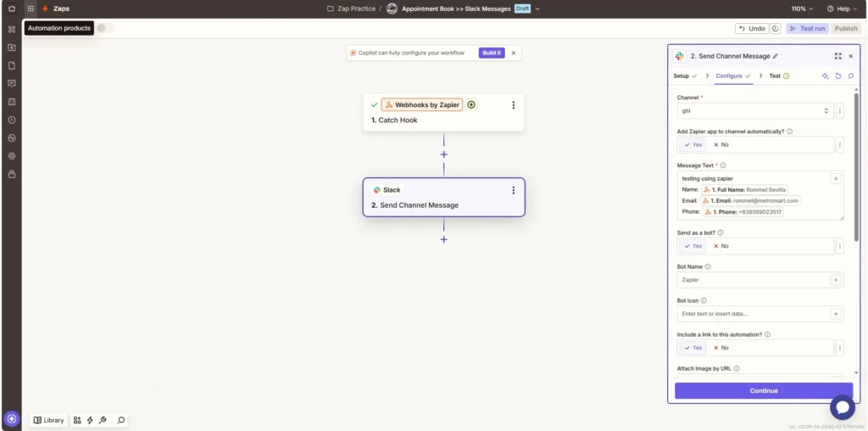Open the lightning bolt canvas tool
The image size is (868, 431).
(x=90, y=420)
